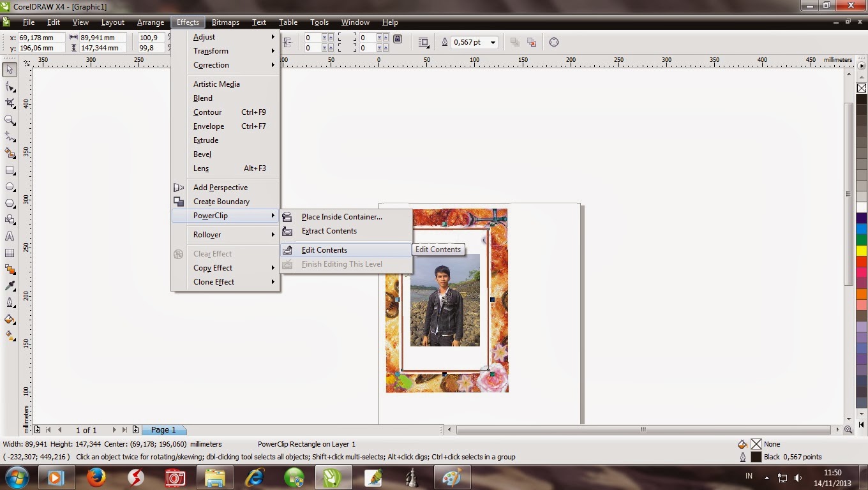The width and height of the screenshot is (868, 490).
Task: Open Firefox from the Windows taskbar
Action: 96,477
